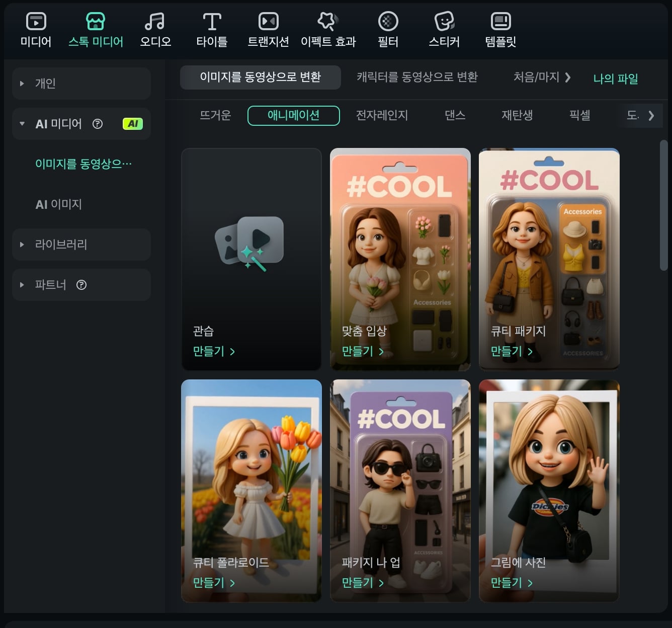
Task: Select the 재탄생 category
Action: point(517,115)
